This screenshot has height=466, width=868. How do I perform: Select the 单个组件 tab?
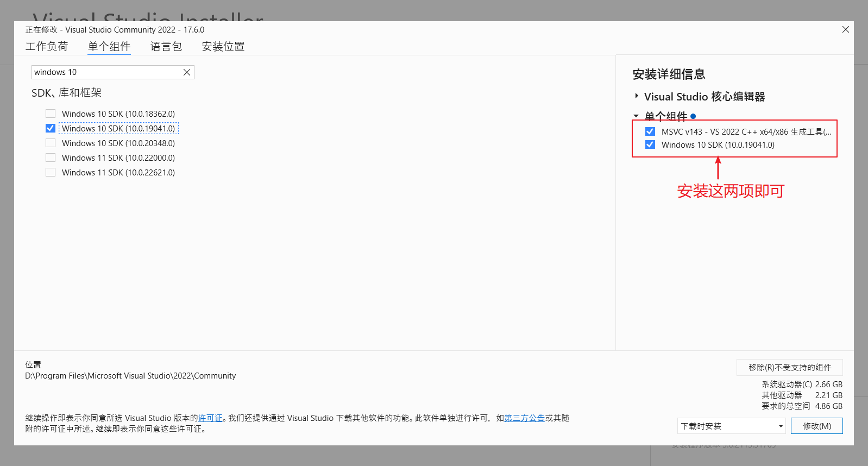pos(109,46)
